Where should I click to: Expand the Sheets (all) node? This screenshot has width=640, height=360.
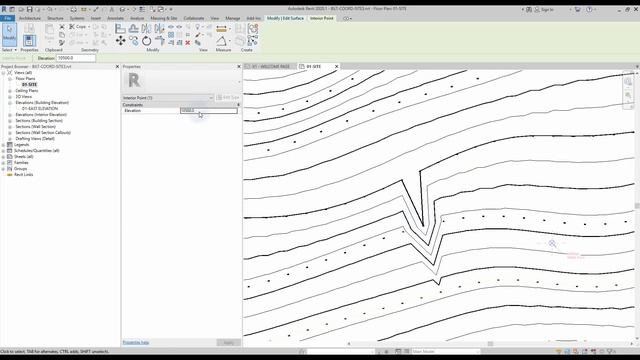point(3,157)
